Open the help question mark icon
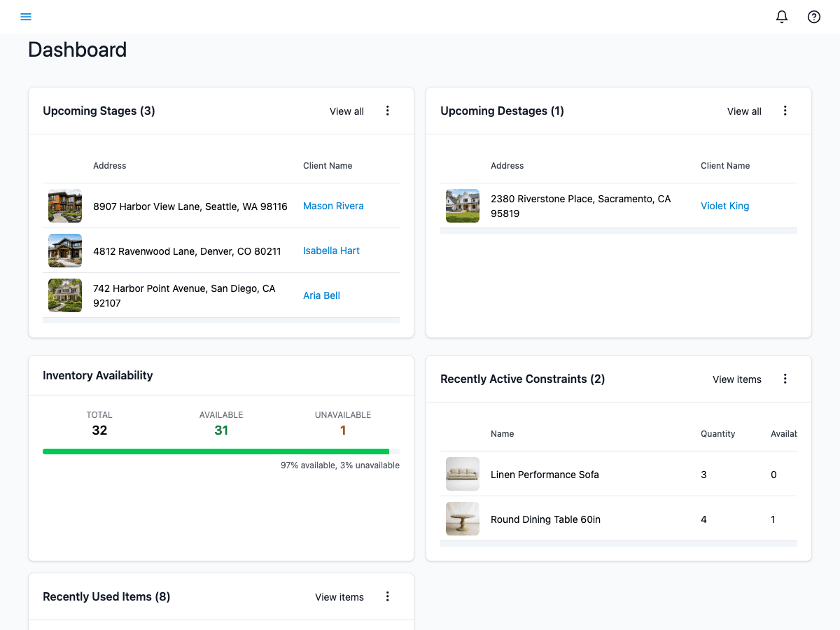 click(x=813, y=16)
